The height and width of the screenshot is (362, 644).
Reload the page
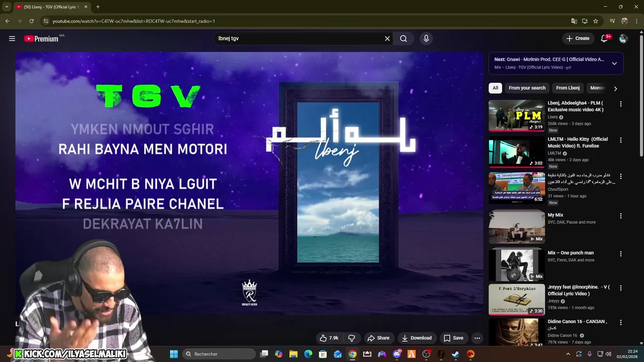[x=31, y=21]
